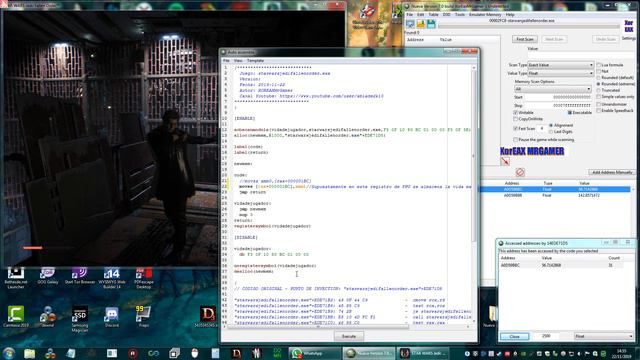Click the red arrow add-to-list icon
640x360 pixels.
click(x=505, y=161)
